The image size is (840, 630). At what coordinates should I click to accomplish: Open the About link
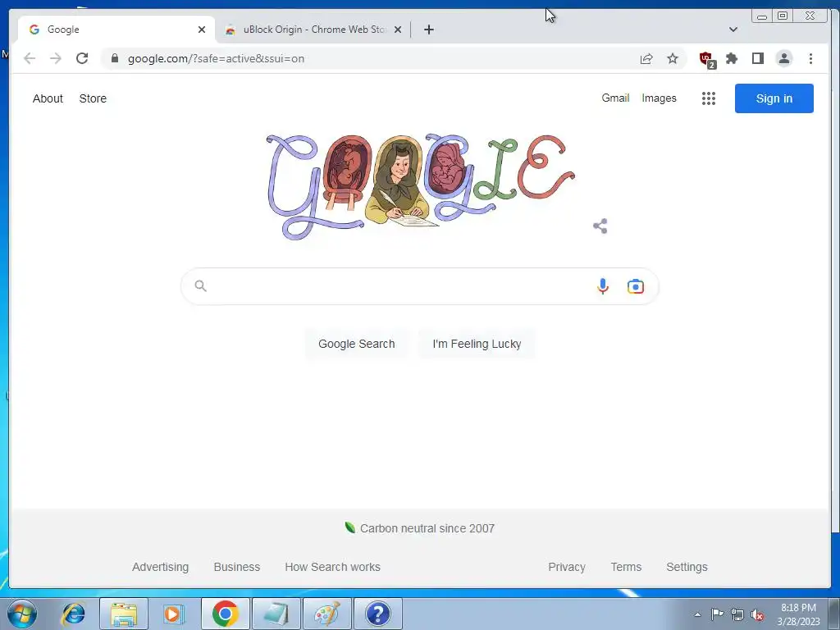pos(48,98)
